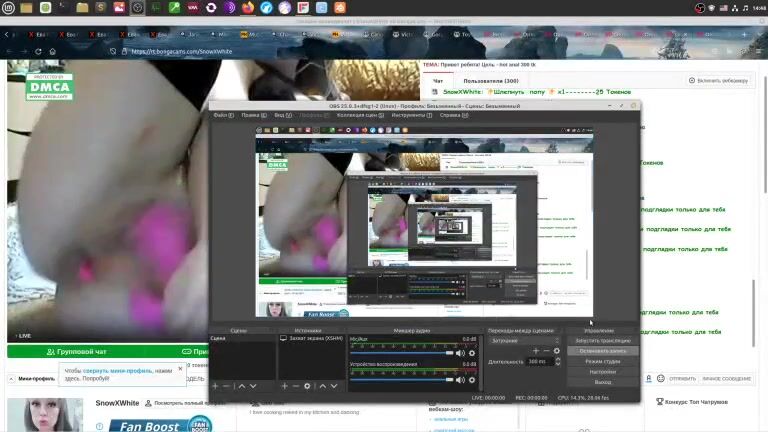This screenshot has height=432, width=768.
Task: Open source properties with the gear in the Источники panel
Action: [x=308, y=386]
